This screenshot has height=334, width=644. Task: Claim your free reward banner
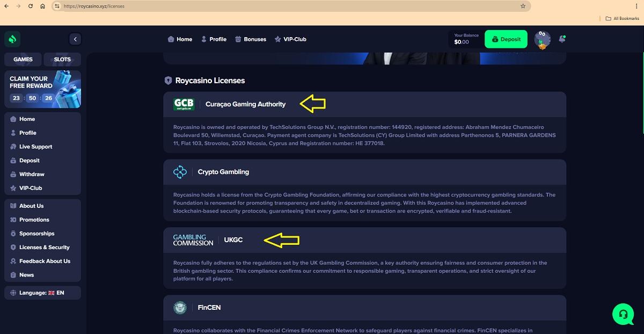point(42,89)
